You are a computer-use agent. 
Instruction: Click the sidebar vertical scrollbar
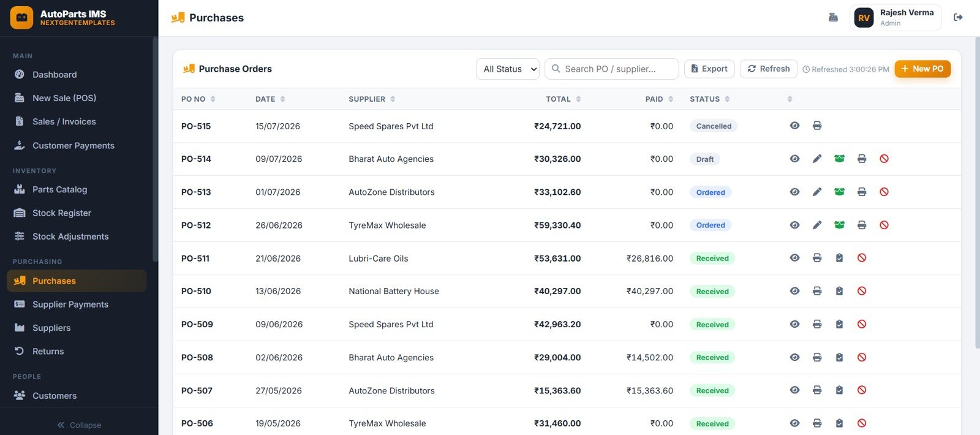coord(155,150)
